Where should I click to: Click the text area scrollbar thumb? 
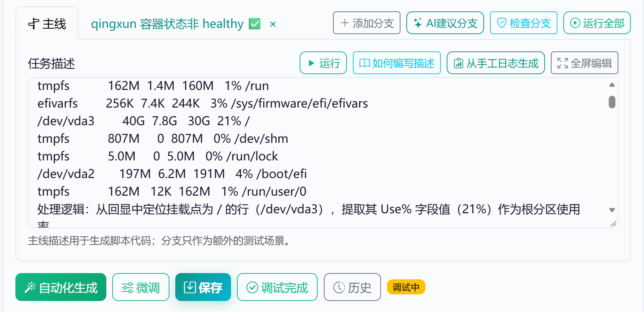point(612,102)
